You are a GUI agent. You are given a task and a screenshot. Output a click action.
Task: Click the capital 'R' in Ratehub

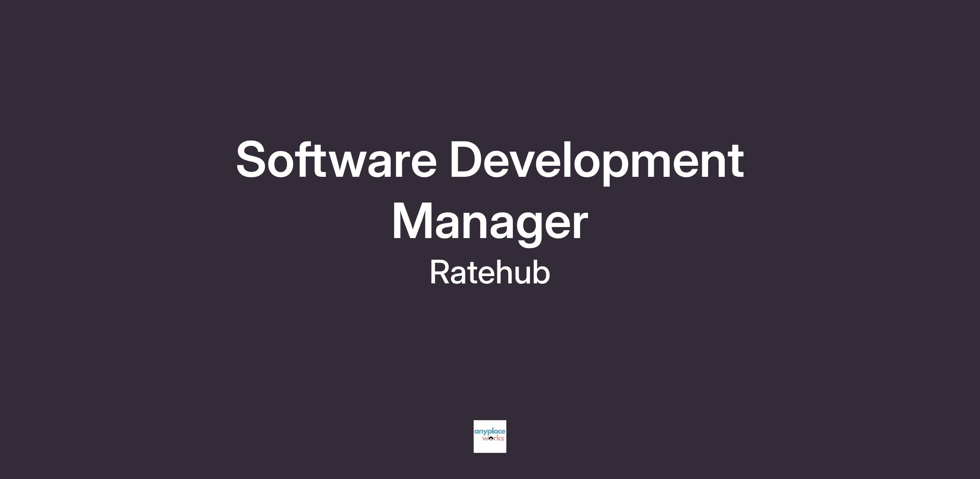pos(439,272)
